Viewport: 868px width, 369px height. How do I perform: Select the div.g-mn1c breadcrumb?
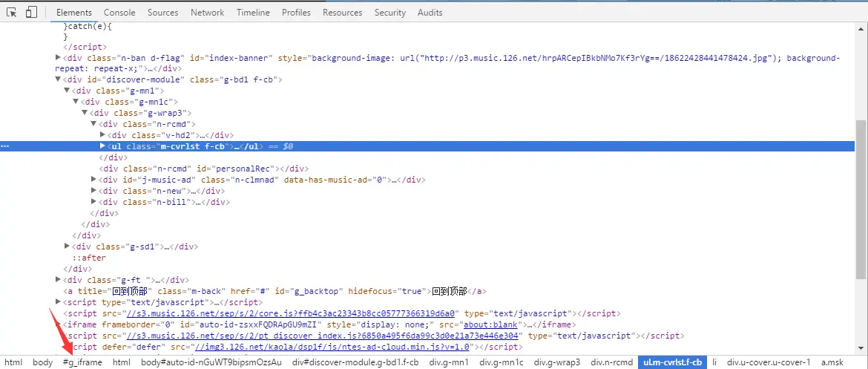501,362
